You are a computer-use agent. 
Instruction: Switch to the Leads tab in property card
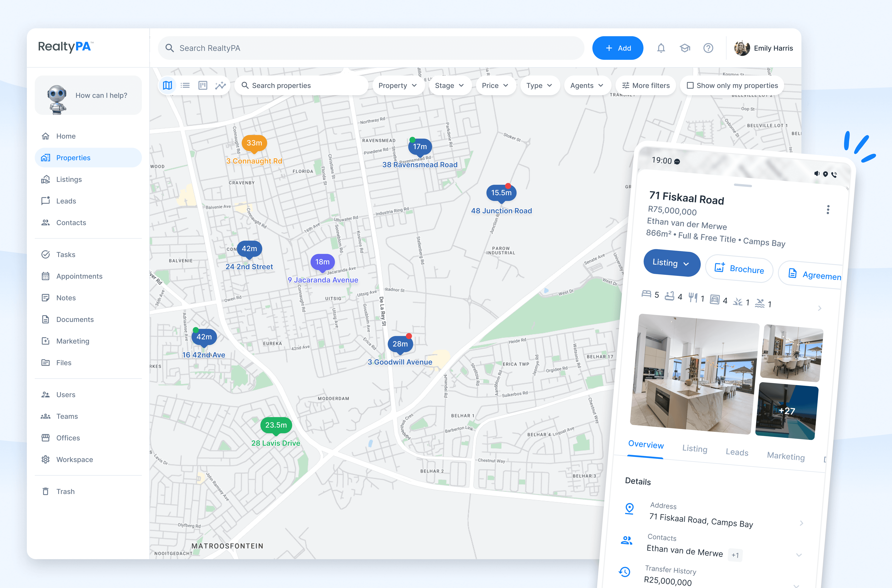pyautogui.click(x=737, y=452)
